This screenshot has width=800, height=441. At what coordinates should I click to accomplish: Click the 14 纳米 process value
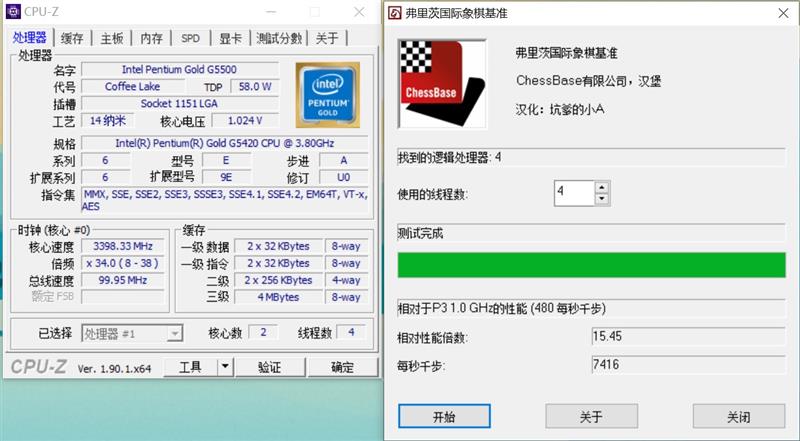pyautogui.click(x=108, y=120)
